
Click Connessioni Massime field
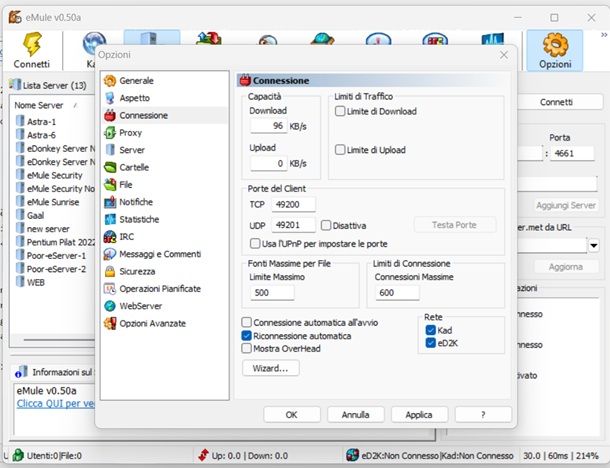[398, 293]
